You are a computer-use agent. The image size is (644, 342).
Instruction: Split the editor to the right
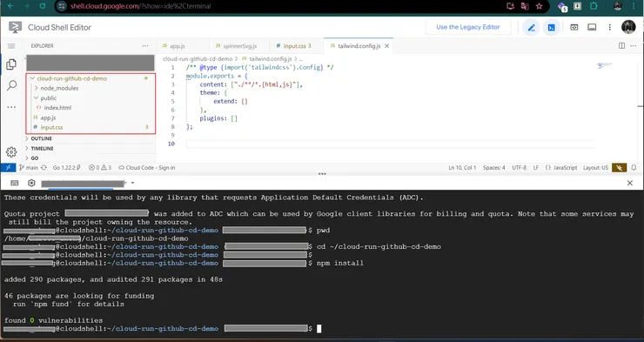pos(622,46)
